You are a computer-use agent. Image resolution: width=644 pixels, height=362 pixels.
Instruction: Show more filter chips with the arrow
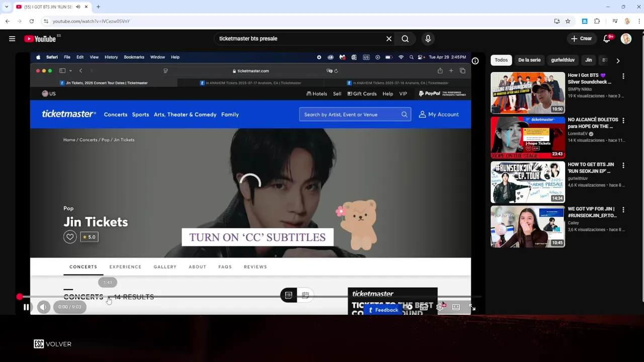click(618, 60)
